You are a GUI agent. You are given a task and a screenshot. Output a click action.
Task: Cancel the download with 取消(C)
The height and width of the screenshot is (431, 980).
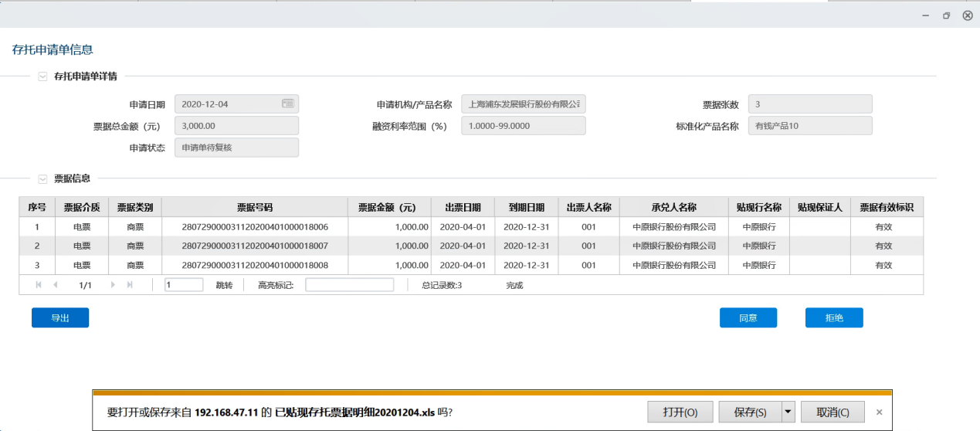pyautogui.click(x=832, y=412)
